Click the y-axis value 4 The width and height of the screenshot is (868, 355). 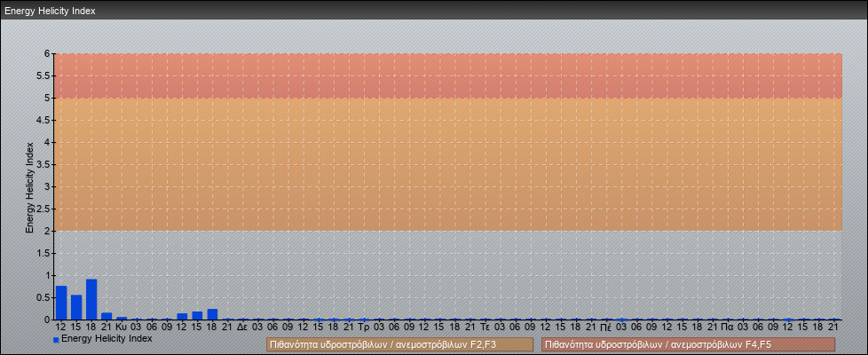[48, 142]
